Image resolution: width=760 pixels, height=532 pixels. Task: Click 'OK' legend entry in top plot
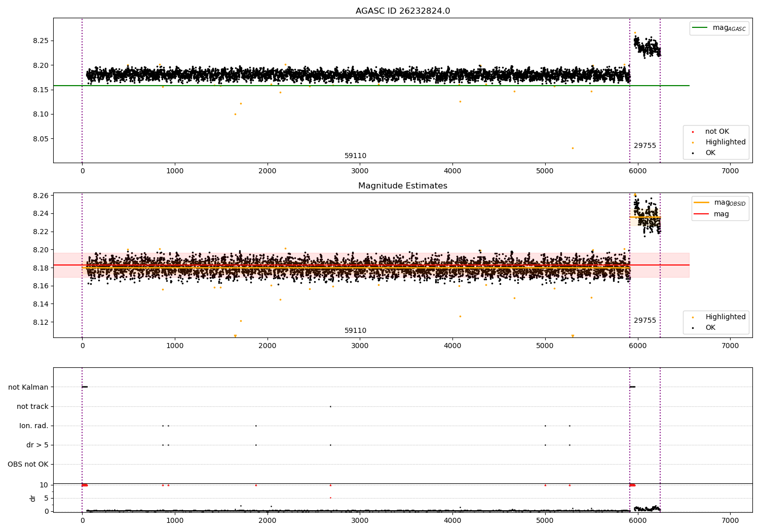point(704,153)
